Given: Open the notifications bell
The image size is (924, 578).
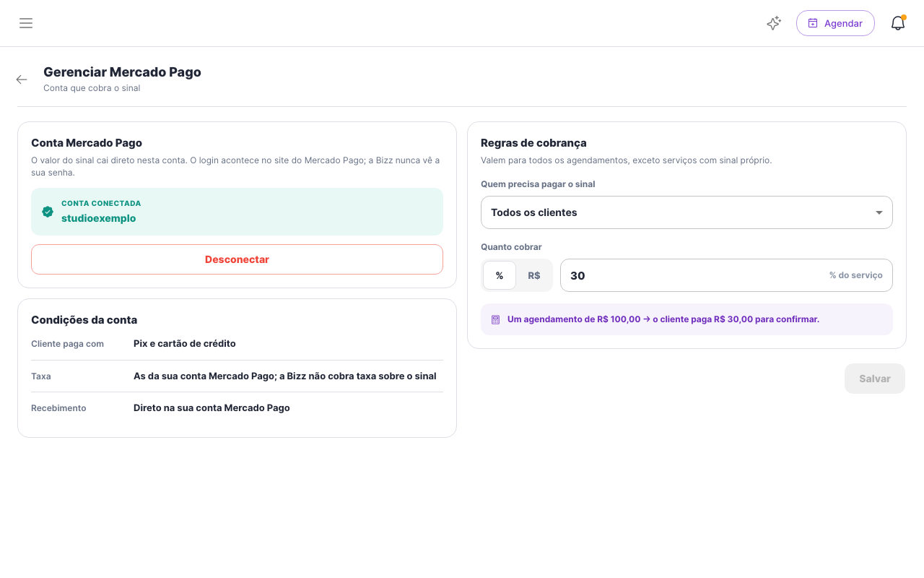Looking at the screenshot, I should (x=898, y=23).
